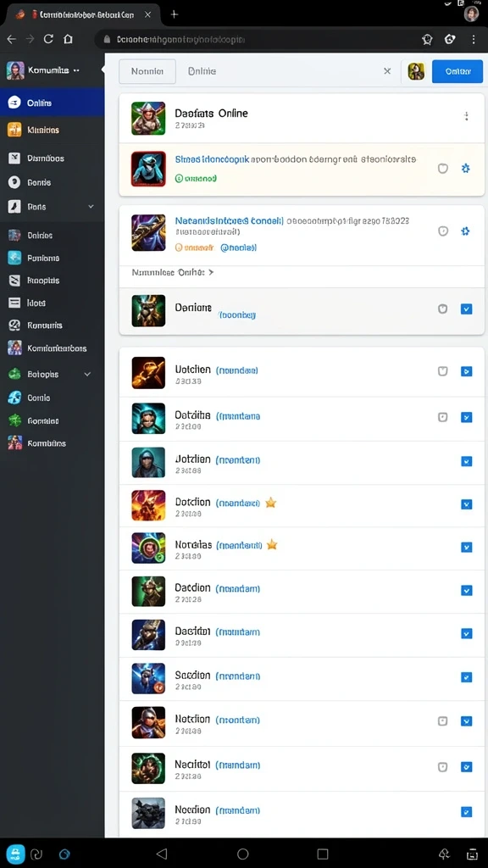Expand the Botopas sidebar chevron
Screen dimensions: 488x868
[87, 374]
